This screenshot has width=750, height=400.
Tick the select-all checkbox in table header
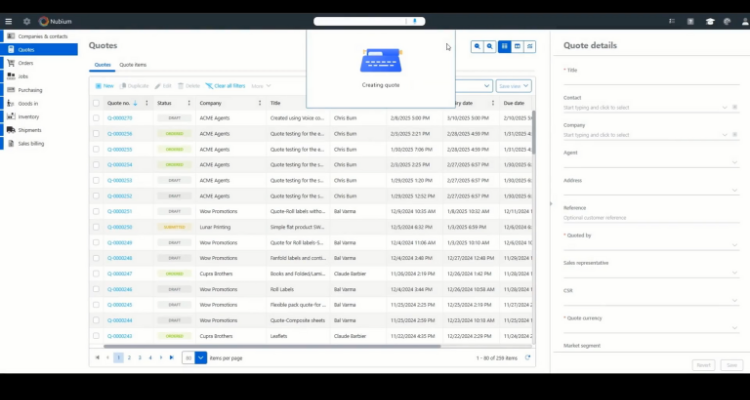tap(96, 102)
